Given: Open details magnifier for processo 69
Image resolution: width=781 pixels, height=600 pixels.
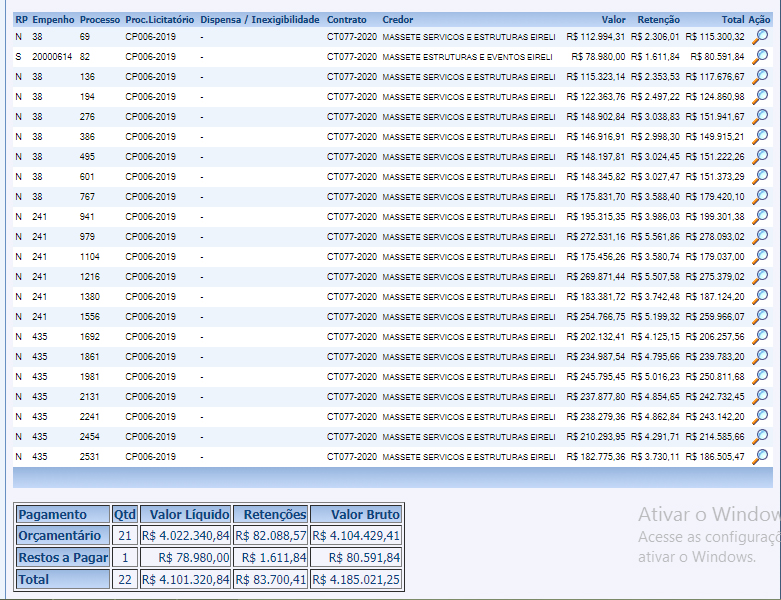Looking at the screenshot, I should (x=760, y=37).
